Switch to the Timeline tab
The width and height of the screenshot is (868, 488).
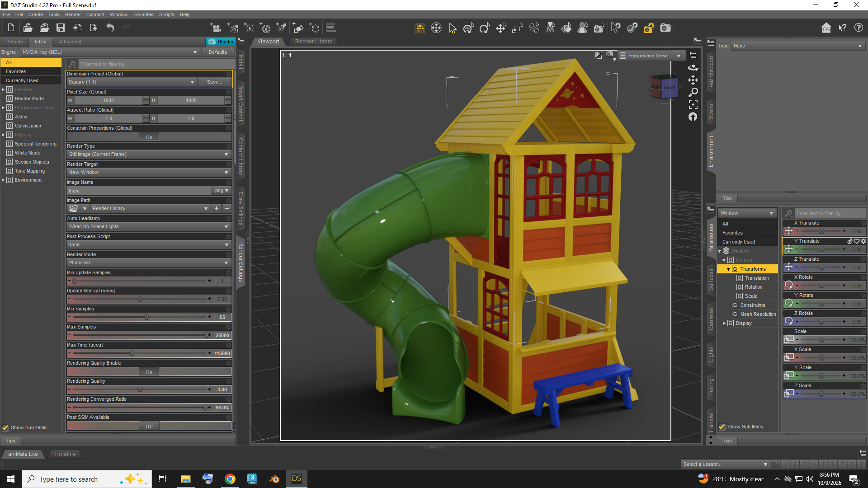65,454
